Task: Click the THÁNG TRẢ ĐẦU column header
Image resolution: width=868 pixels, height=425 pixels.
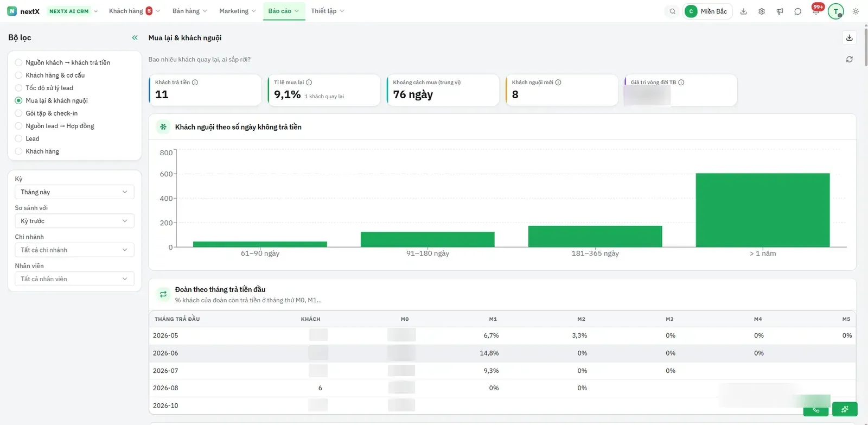Action: pyautogui.click(x=177, y=319)
